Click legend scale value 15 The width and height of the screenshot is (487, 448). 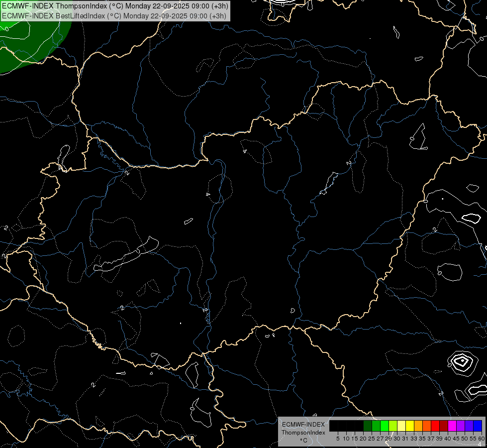tap(355, 439)
